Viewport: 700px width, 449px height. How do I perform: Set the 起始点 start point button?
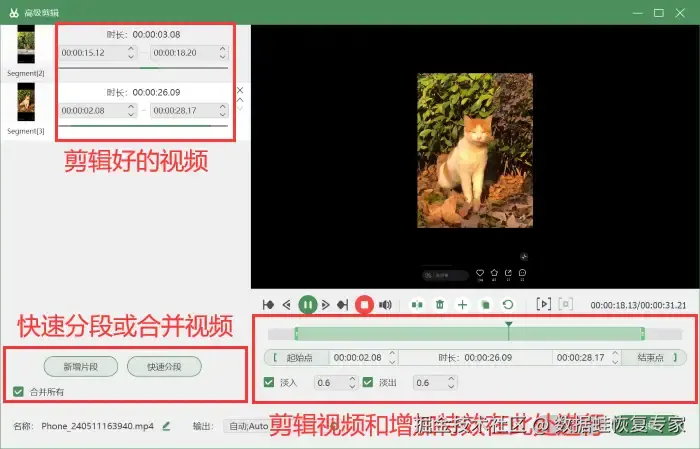[296, 358]
